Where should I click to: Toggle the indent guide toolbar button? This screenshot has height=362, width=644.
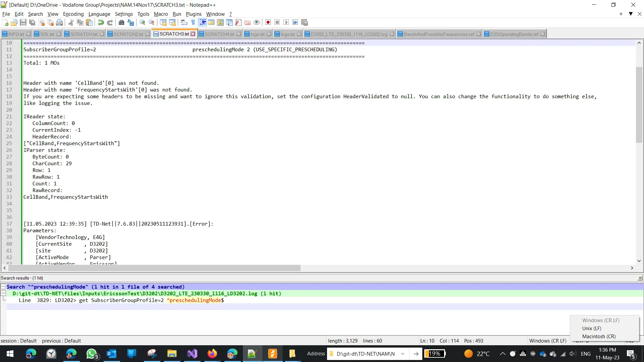[203, 22]
